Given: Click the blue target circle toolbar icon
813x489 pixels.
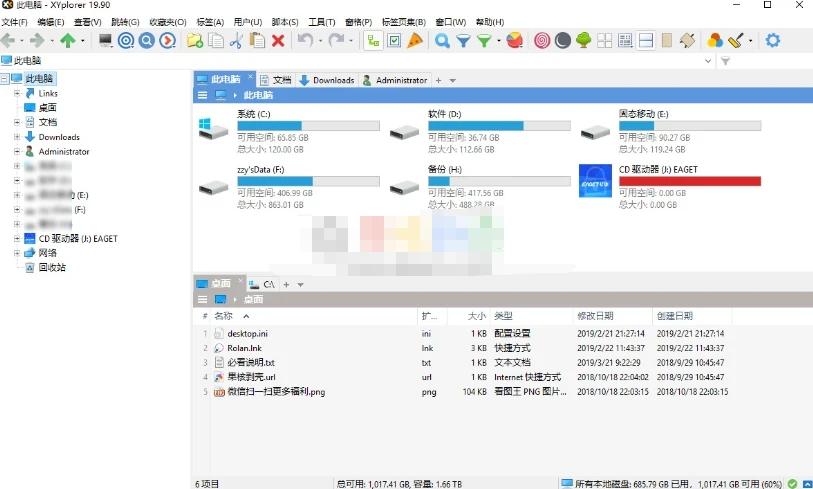Looking at the screenshot, I should click(x=126, y=40).
